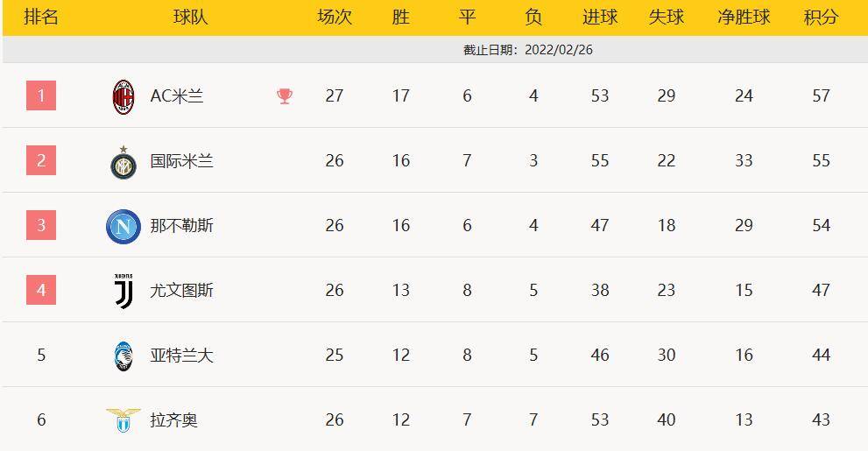Sort by the 净胜球 column header

[x=744, y=18]
